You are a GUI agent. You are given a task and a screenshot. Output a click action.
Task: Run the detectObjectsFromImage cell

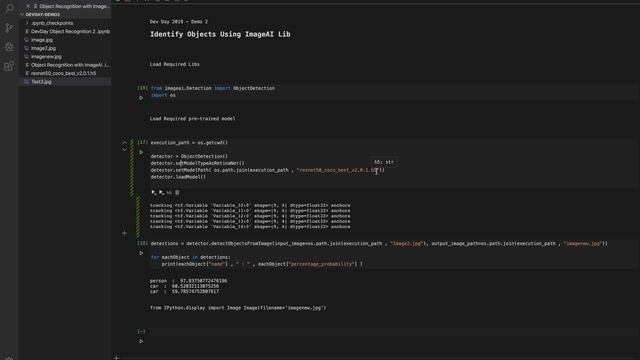(x=141, y=253)
